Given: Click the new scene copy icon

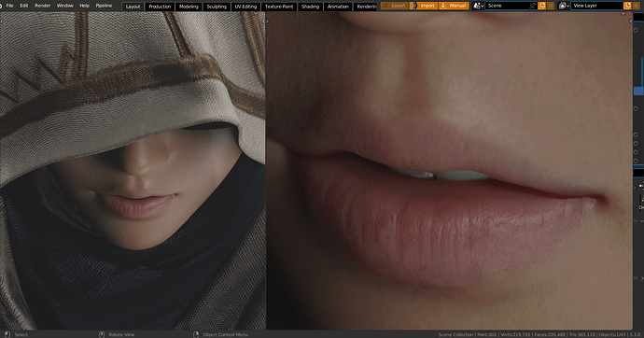Looking at the screenshot, I should (541, 6).
